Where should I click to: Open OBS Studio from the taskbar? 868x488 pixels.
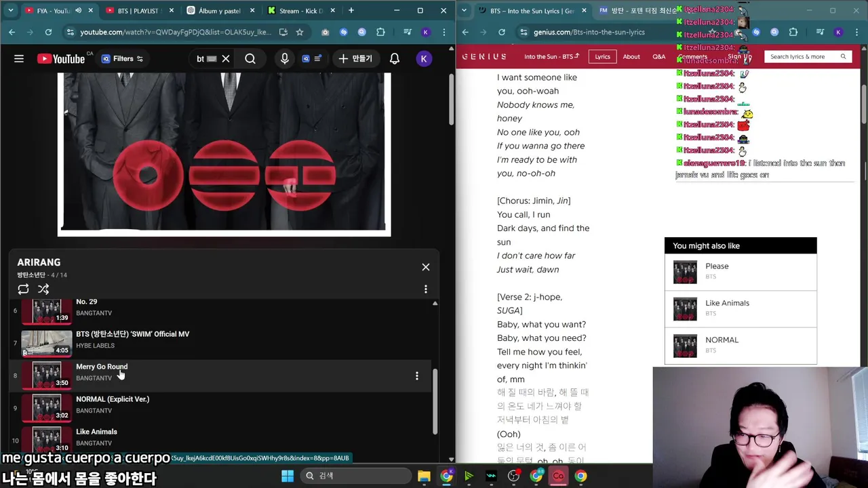pyautogui.click(x=513, y=476)
